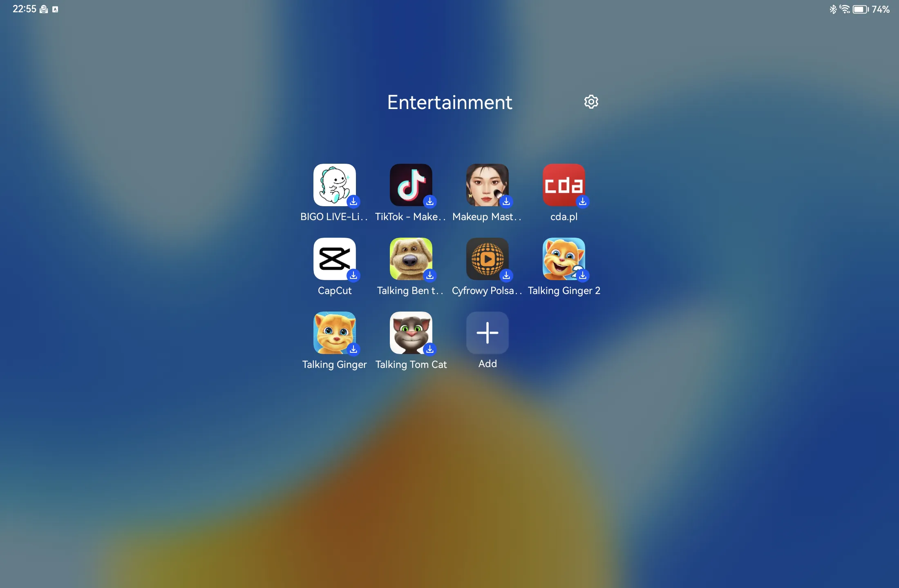Tap the 22:55 clock in status bar
The image size is (899, 588).
pos(25,9)
